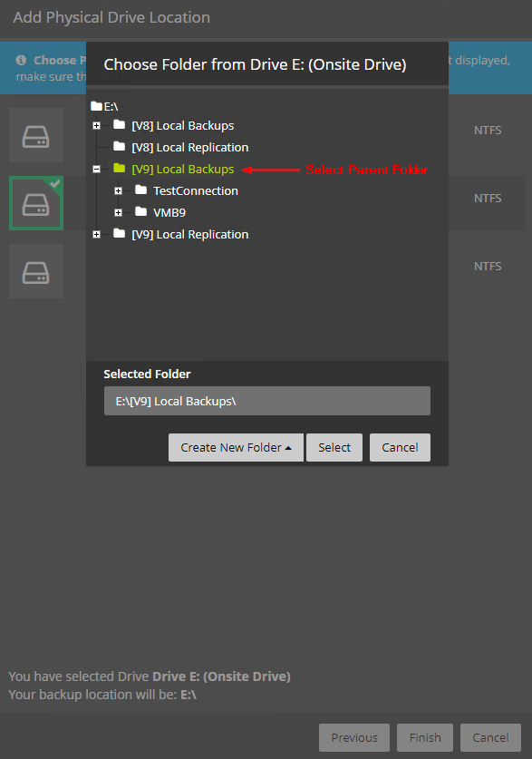Viewport: 532px width, 759px height.
Task: Click the E:\ root folder icon
Action: (96, 106)
